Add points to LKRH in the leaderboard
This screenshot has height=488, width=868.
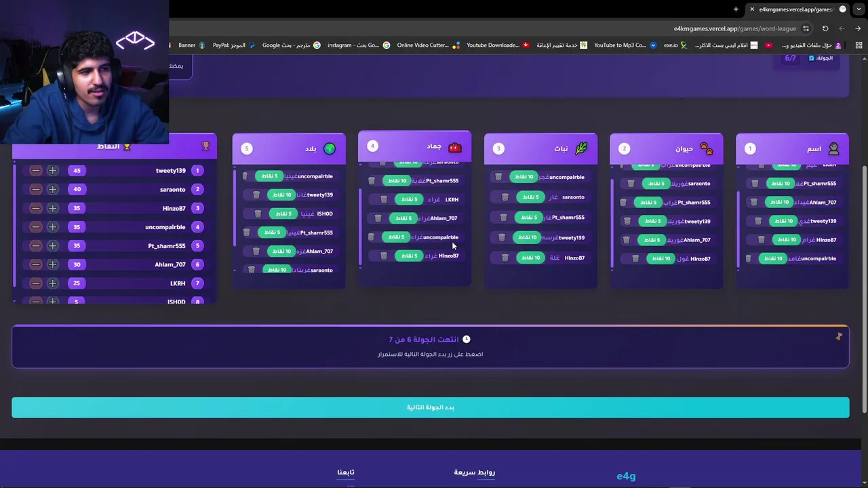click(52, 283)
